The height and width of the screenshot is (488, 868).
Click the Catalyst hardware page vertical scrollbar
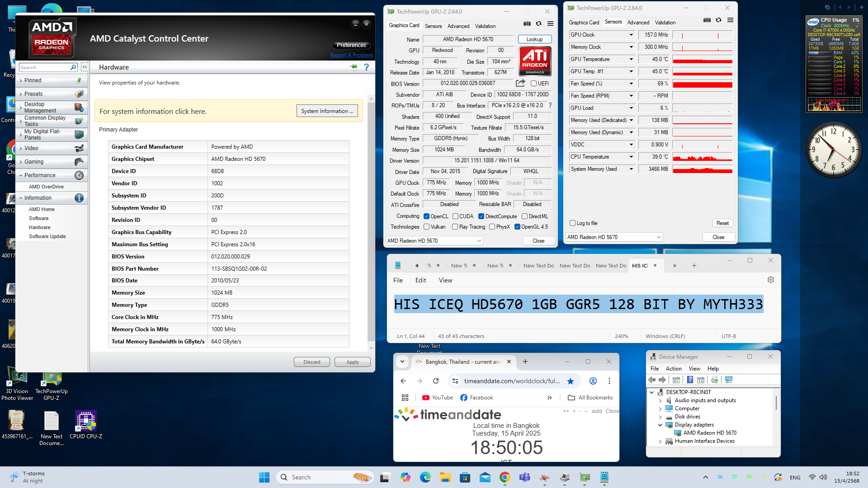371,221
